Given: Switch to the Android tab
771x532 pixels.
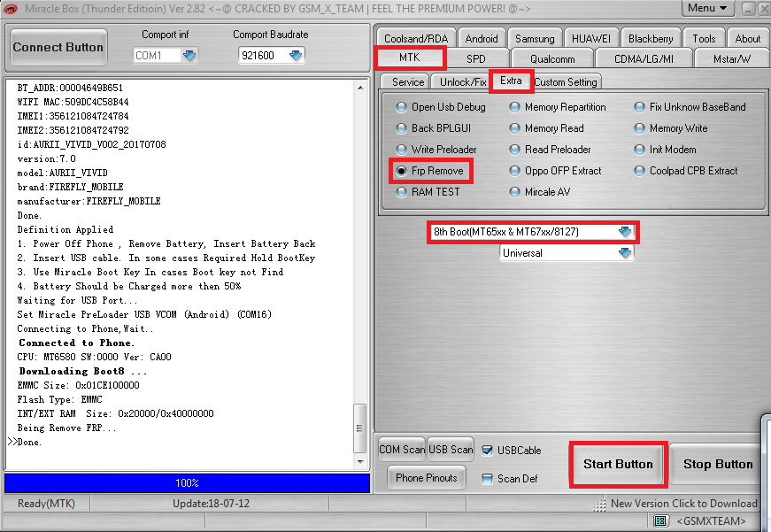Looking at the screenshot, I should pyautogui.click(x=482, y=38).
